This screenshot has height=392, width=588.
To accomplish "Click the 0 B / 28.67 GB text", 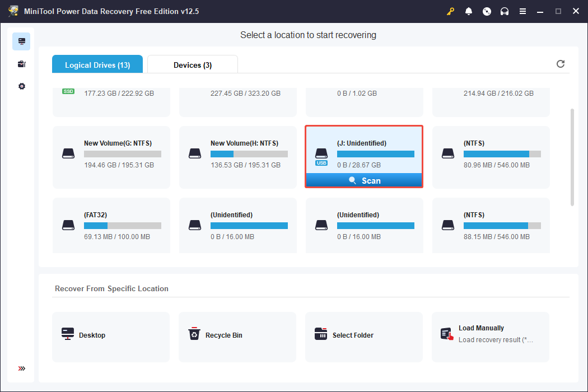I will point(358,165).
